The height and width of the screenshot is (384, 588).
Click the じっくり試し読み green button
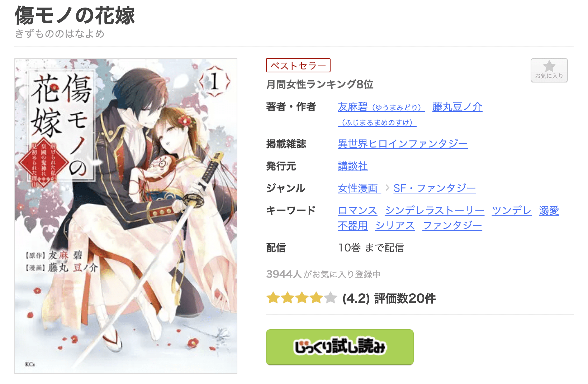[x=340, y=347]
